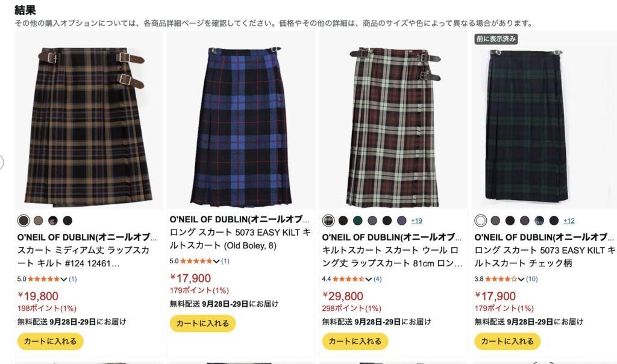The height and width of the screenshot is (364, 617).
Task: Select the khaki color swatch on first skirt
Action: (38, 221)
